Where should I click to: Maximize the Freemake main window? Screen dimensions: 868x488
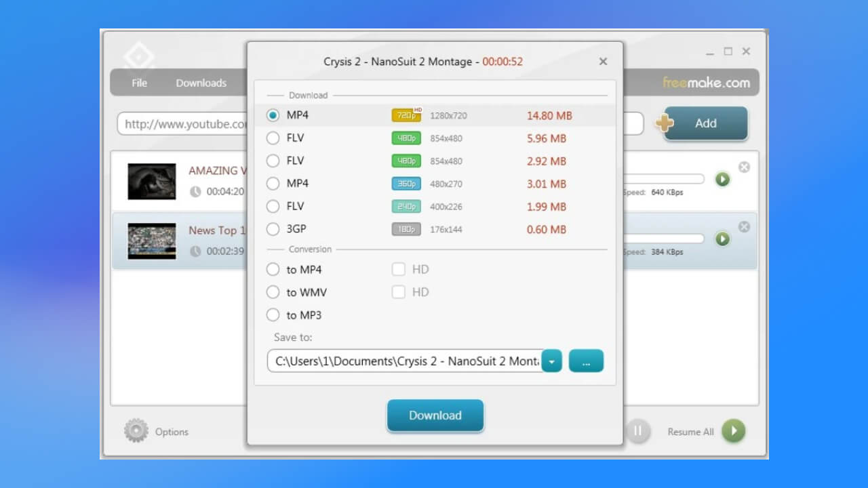728,52
